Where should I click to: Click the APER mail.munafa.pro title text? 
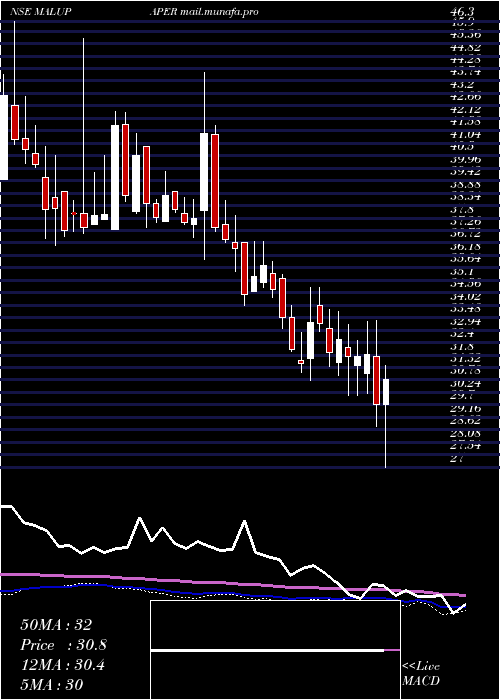pyautogui.click(x=204, y=12)
